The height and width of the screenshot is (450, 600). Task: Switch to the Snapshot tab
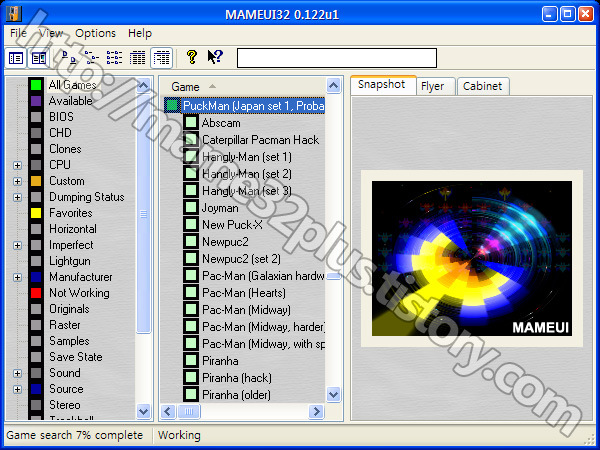(383, 85)
